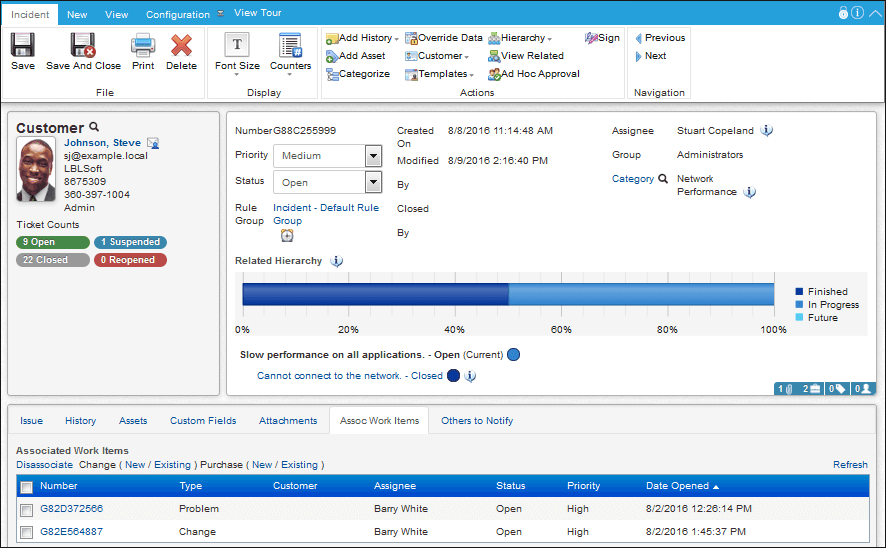Expand the Add History dropdown arrow
Screen dimensions: 886x548
pyautogui.click(x=397, y=39)
